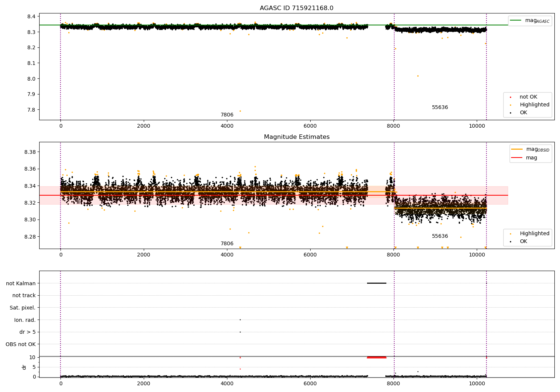Click x-axis tick '4000' in top panel
560x392 pixels.
tap(227, 126)
